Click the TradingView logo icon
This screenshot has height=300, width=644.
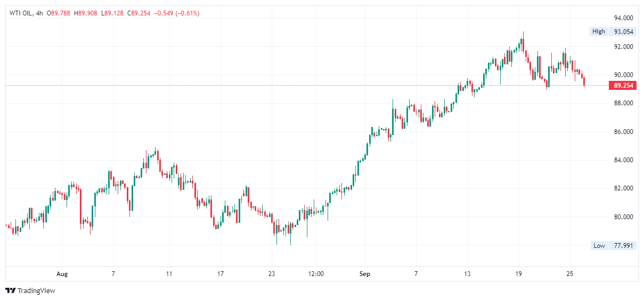10,290
